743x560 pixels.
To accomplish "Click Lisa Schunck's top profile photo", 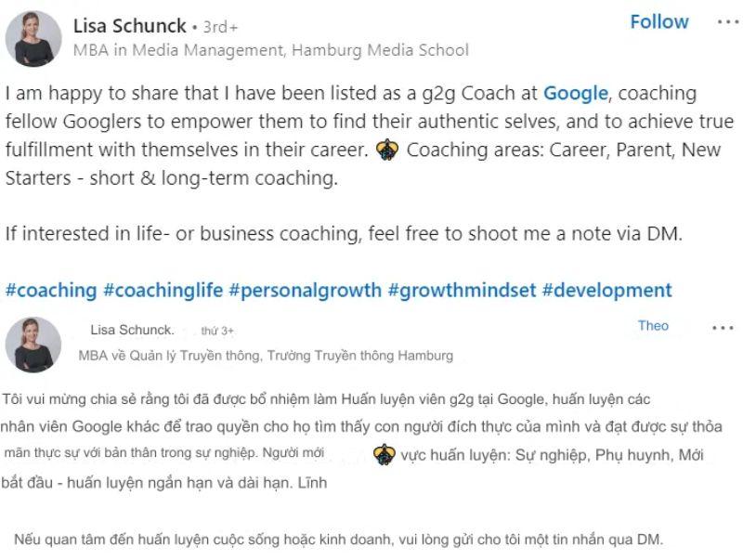I will coord(33,39).
